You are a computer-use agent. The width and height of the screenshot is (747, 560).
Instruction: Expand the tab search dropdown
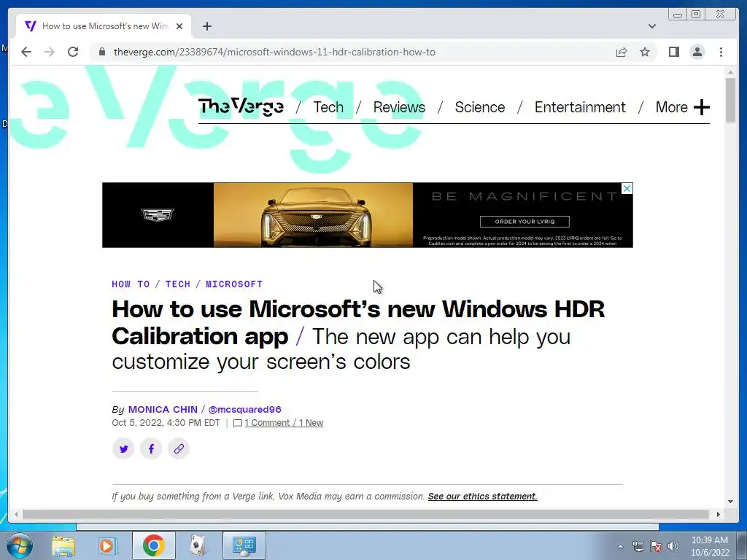(651, 26)
